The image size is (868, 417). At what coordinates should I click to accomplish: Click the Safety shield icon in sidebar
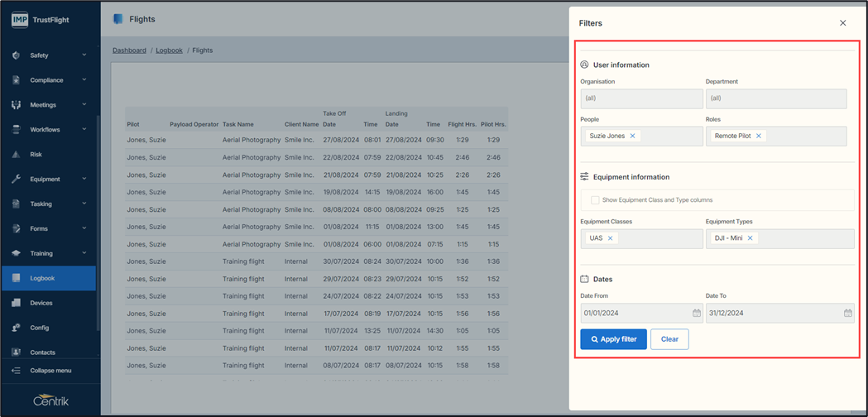[16, 55]
